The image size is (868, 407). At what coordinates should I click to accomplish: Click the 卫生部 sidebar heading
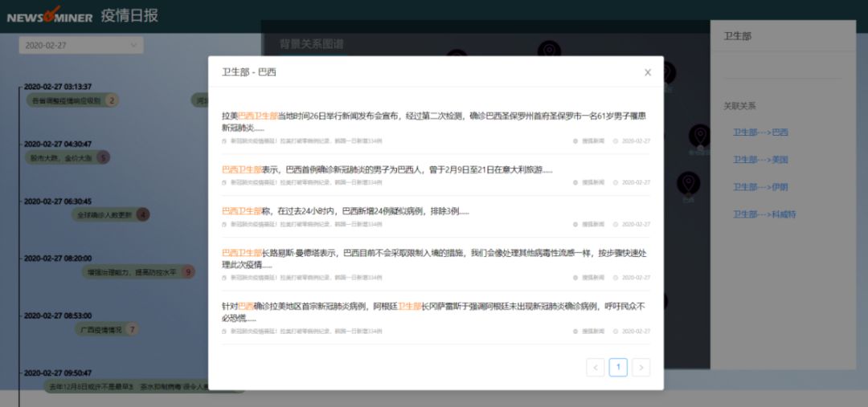[737, 36]
